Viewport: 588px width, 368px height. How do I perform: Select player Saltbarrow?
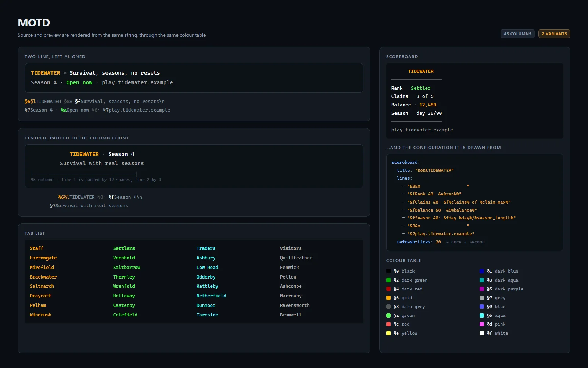point(127,268)
